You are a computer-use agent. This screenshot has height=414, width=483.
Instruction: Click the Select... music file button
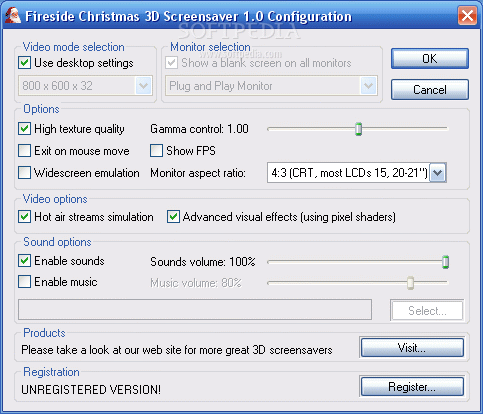point(427,311)
